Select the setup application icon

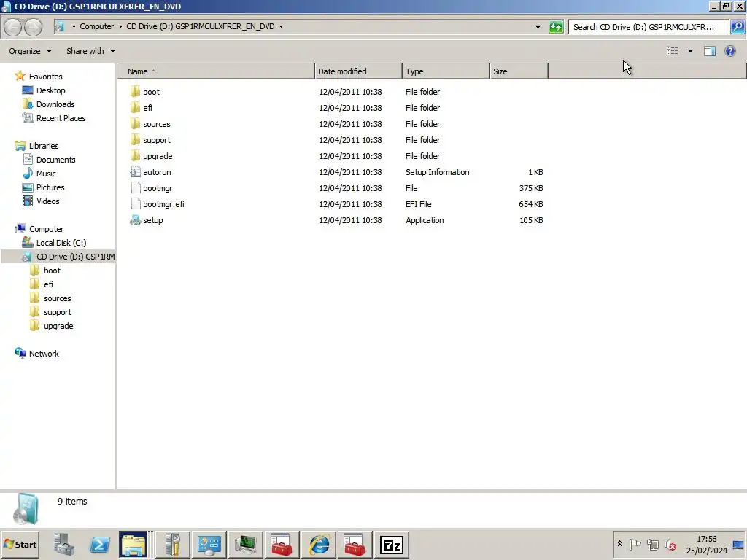(x=135, y=220)
